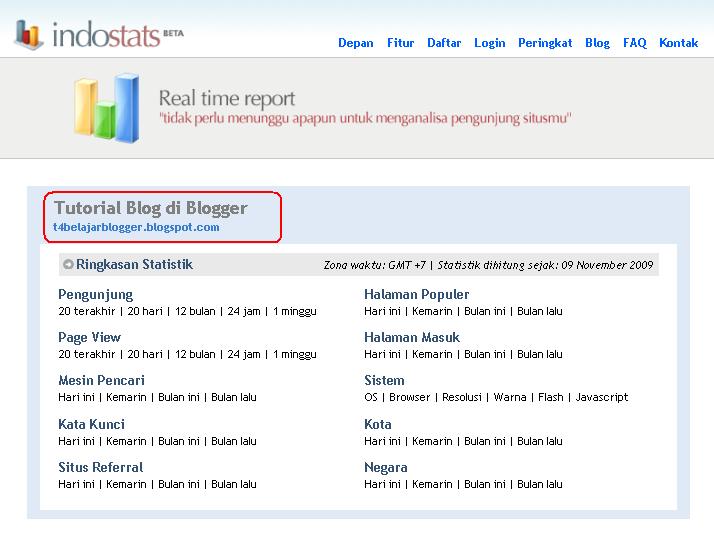Viewport: 714px width, 535px height.
Task: Open the Halaman Masuk heading
Action: pyautogui.click(x=412, y=337)
